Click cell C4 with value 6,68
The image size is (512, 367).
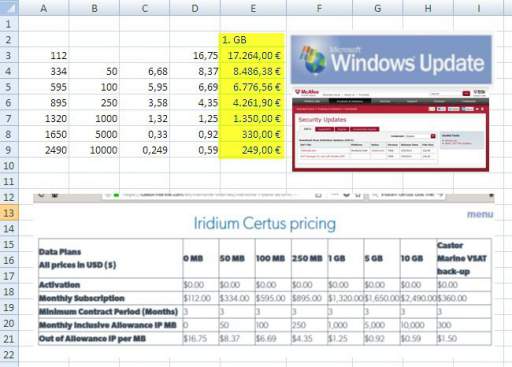click(145, 71)
